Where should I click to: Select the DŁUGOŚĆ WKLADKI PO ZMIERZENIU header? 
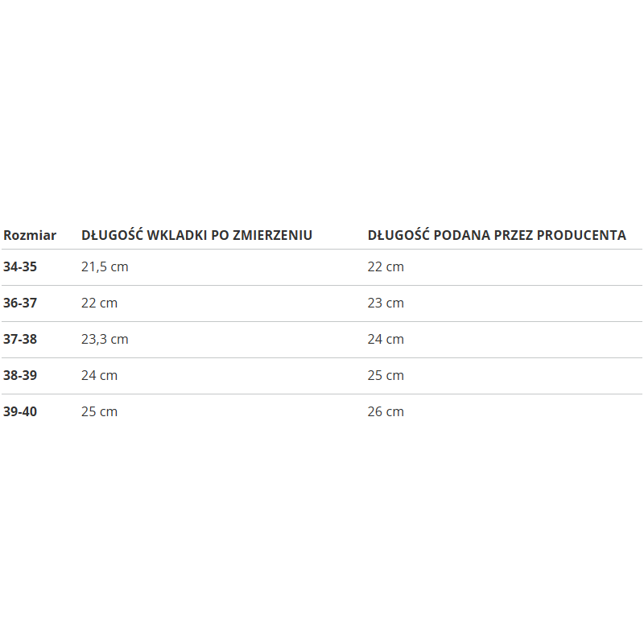(x=196, y=234)
